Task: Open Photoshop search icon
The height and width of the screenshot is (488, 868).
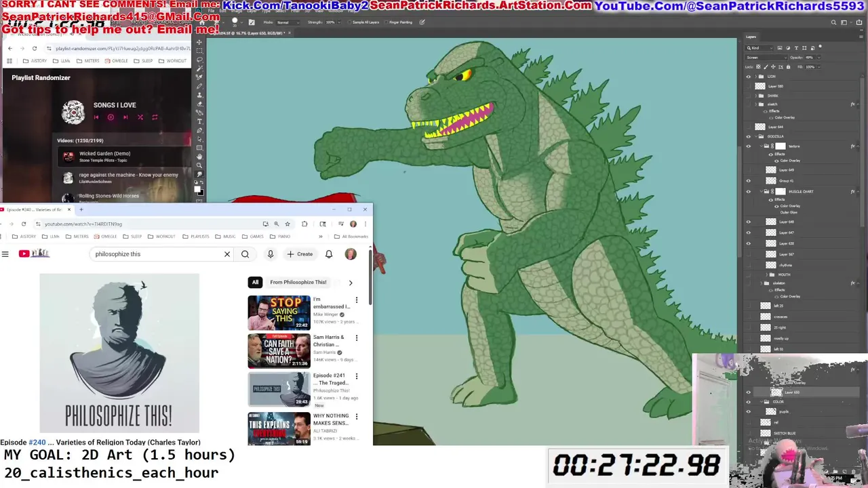Action: coord(833,22)
